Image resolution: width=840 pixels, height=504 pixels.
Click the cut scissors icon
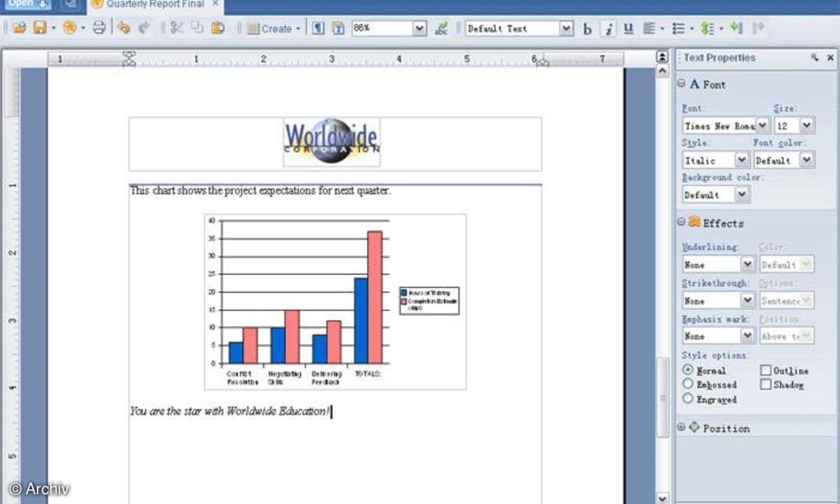coord(176,28)
